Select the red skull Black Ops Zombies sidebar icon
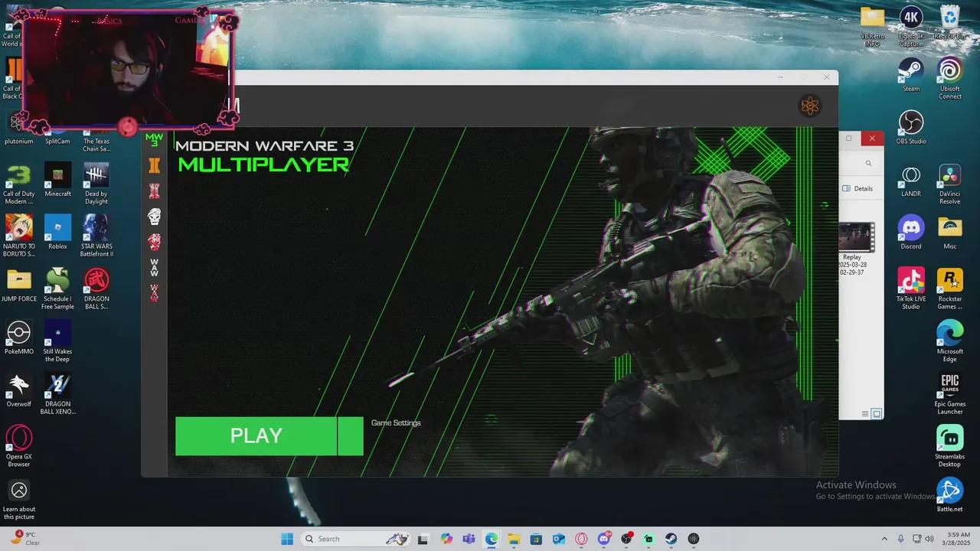The width and height of the screenshot is (980, 551). coord(154,242)
